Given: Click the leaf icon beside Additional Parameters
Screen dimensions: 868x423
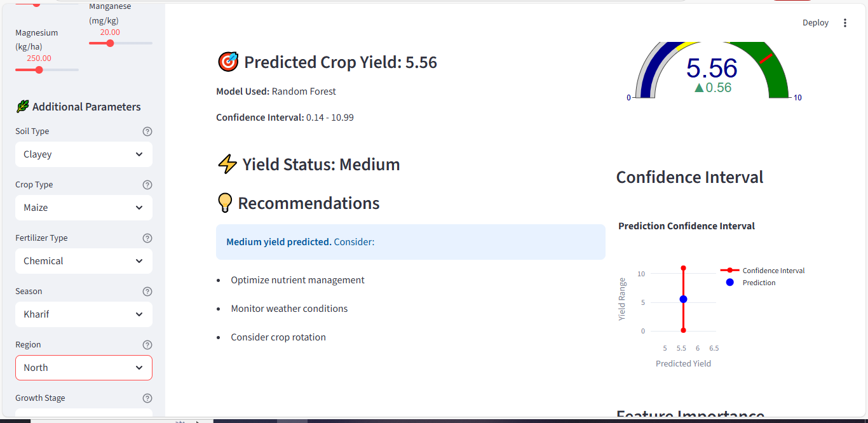Looking at the screenshot, I should point(22,107).
